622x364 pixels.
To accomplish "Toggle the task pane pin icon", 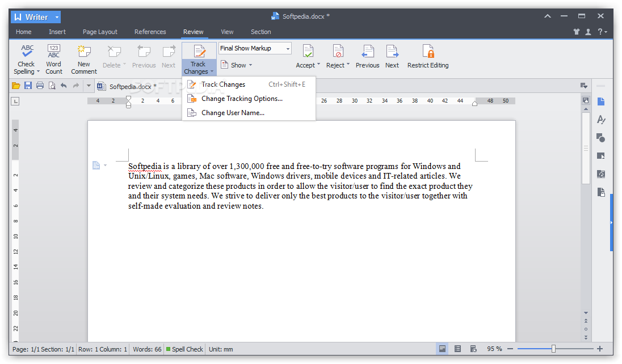I will click(x=583, y=86).
